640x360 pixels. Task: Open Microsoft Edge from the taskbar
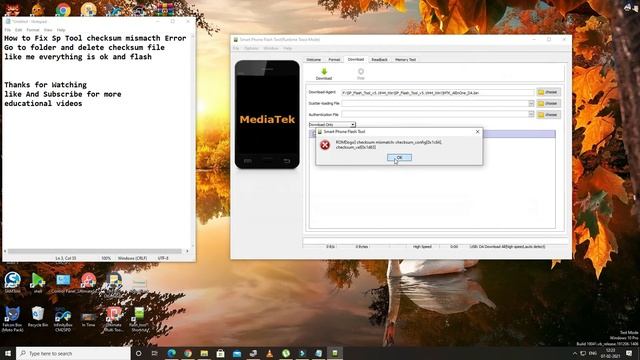pyautogui.click(x=171, y=353)
